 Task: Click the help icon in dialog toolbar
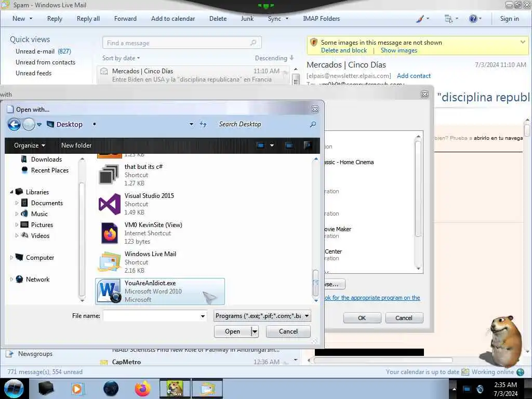(308, 145)
